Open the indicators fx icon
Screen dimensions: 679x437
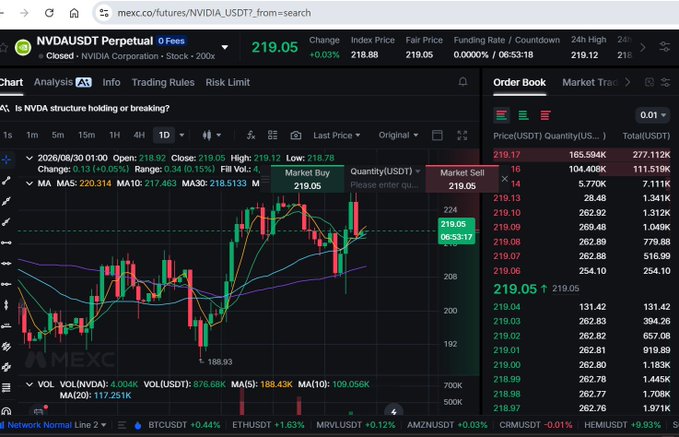pyautogui.click(x=251, y=135)
